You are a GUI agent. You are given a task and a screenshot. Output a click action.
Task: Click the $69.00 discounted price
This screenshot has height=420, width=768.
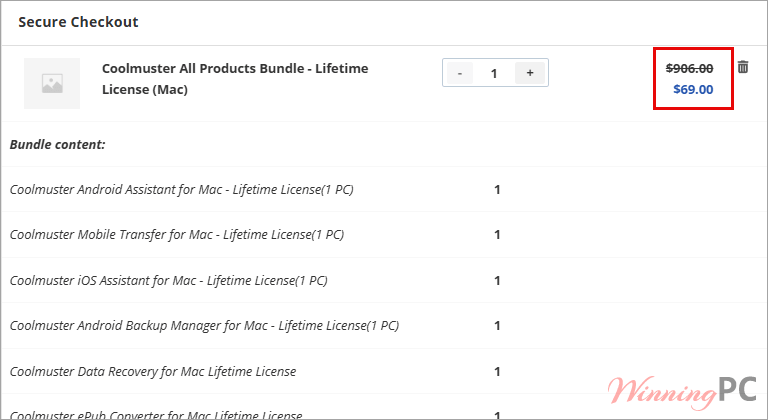(x=693, y=89)
